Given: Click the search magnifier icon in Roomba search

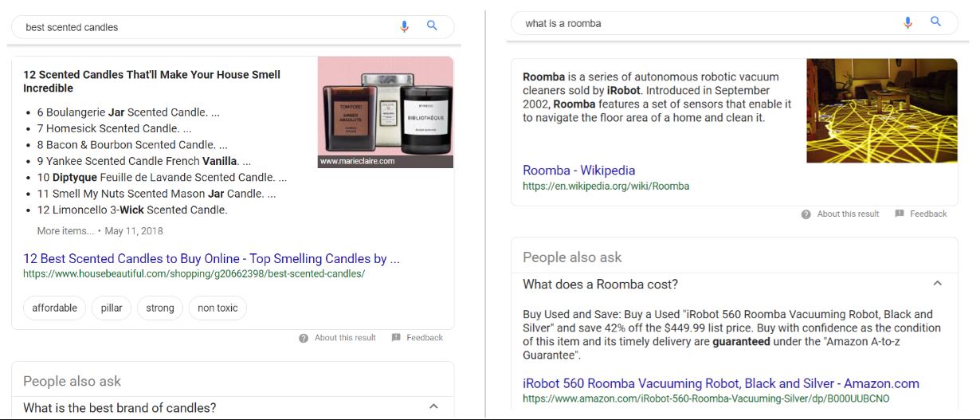Looking at the screenshot, I should (936, 22).
